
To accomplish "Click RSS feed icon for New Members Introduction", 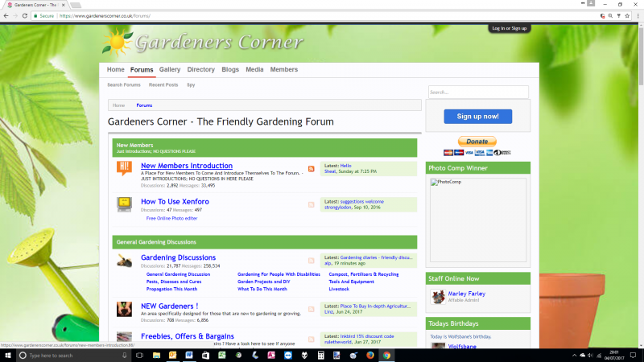I will click(x=312, y=169).
